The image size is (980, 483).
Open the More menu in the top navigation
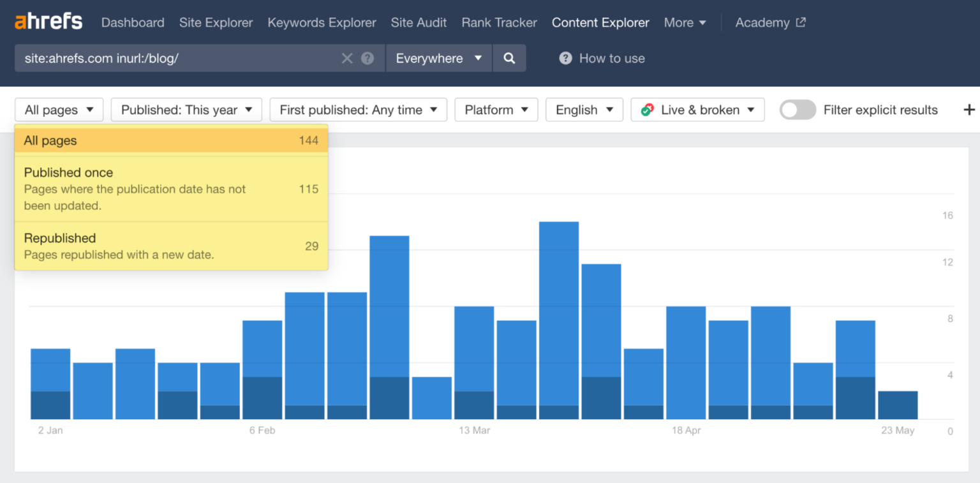tap(685, 22)
